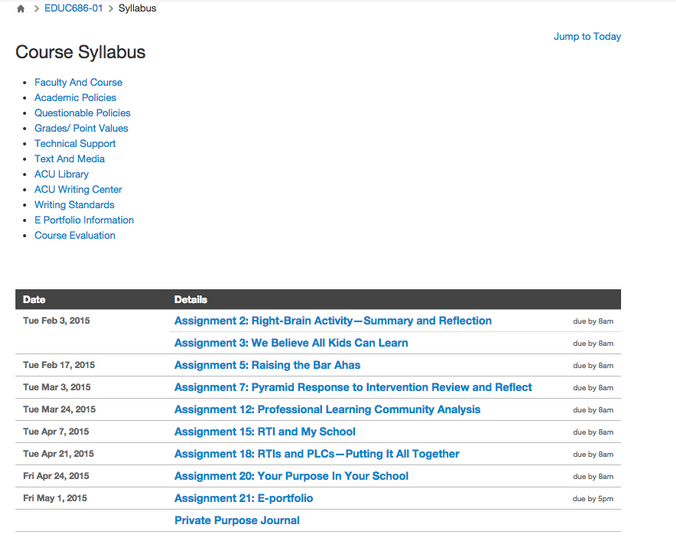This screenshot has width=676, height=547.
Task: Open Assignment 3: We Believe All Kids Can Learn
Action: click(x=291, y=343)
